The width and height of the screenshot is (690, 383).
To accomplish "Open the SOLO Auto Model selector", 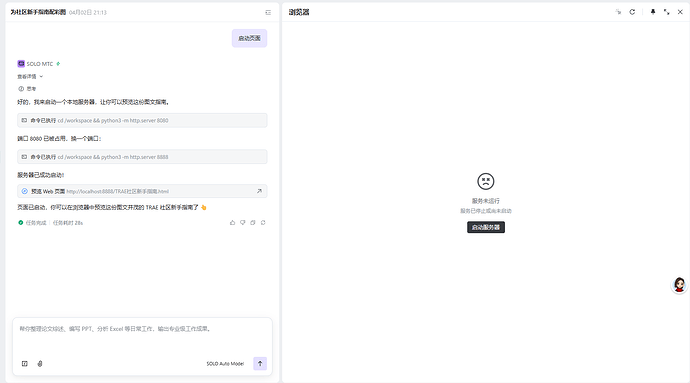I will coord(225,364).
